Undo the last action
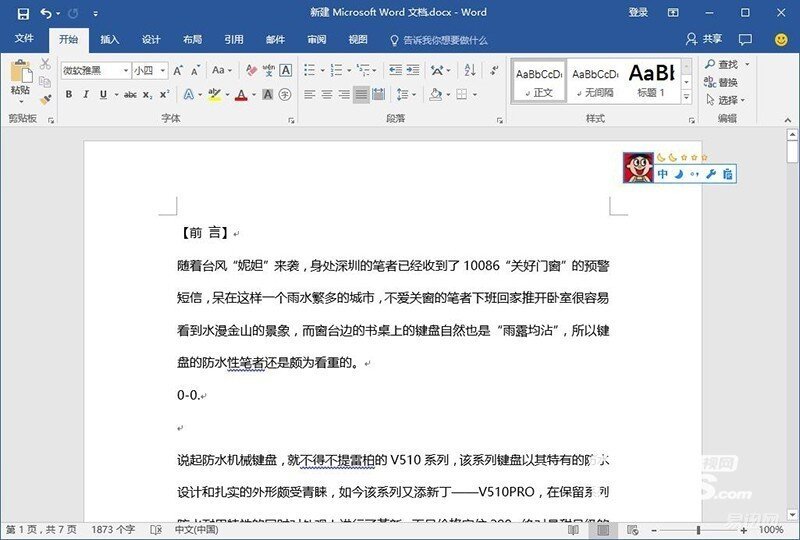Viewport: 800px width, 540px height. (x=46, y=13)
